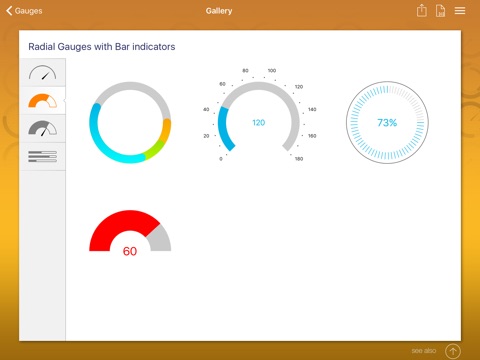Click the 'see also' link
480x360 pixels.
tap(424, 351)
